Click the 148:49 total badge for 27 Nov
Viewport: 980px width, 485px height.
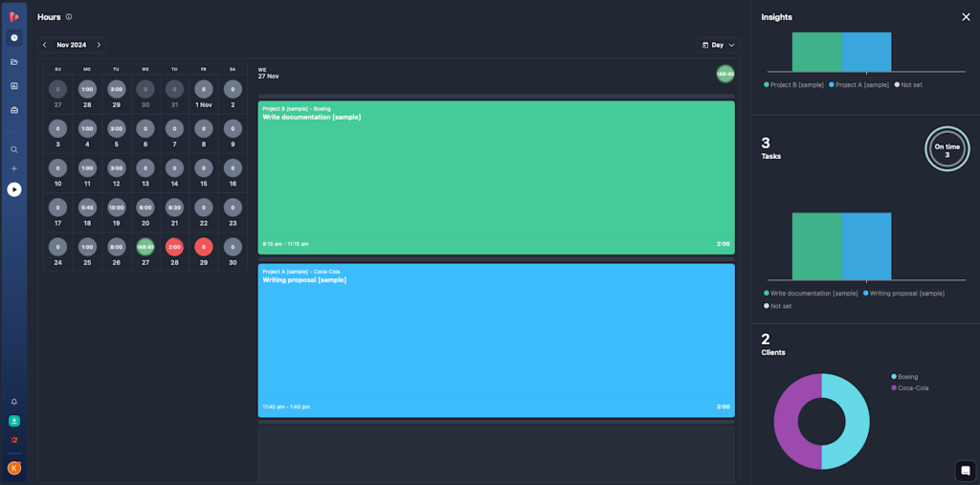tap(725, 74)
